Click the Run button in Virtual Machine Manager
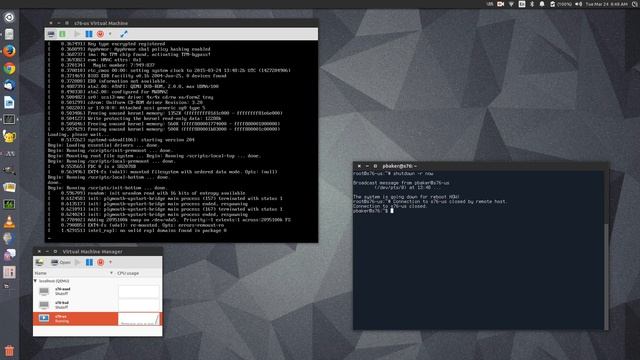This screenshot has width=640, height=360. (x=78, y=262)
